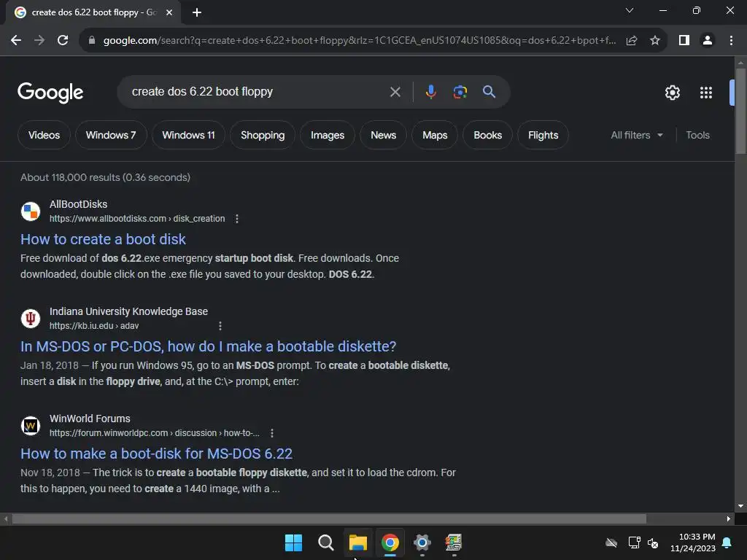Click the kb.iu.edu adav URL
This screenshot has height=560, width=747.
[x=94, y=326]
